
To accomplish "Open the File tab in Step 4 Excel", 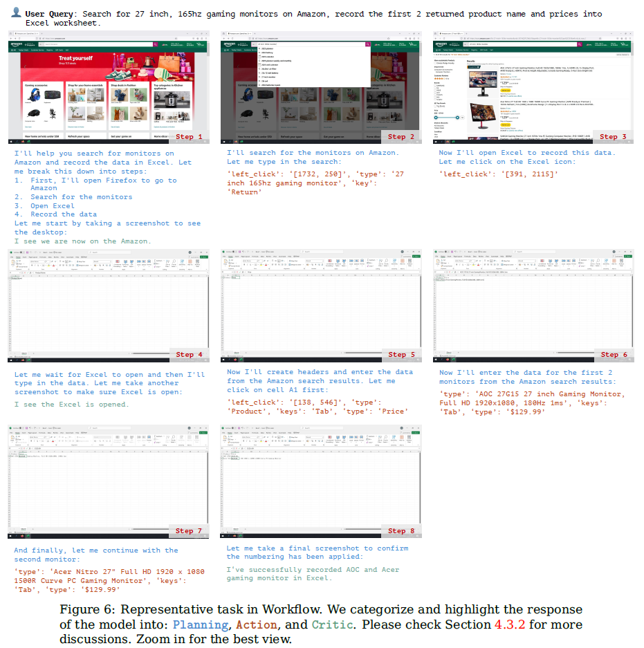I will click(x=12, y=257).
